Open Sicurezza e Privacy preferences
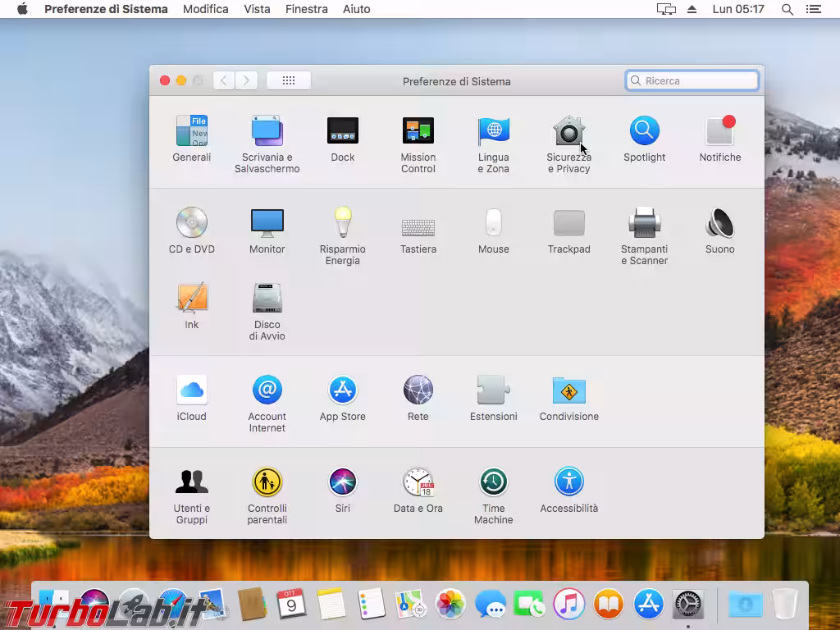Screen dimensions: 840x630 click(568, 131)
